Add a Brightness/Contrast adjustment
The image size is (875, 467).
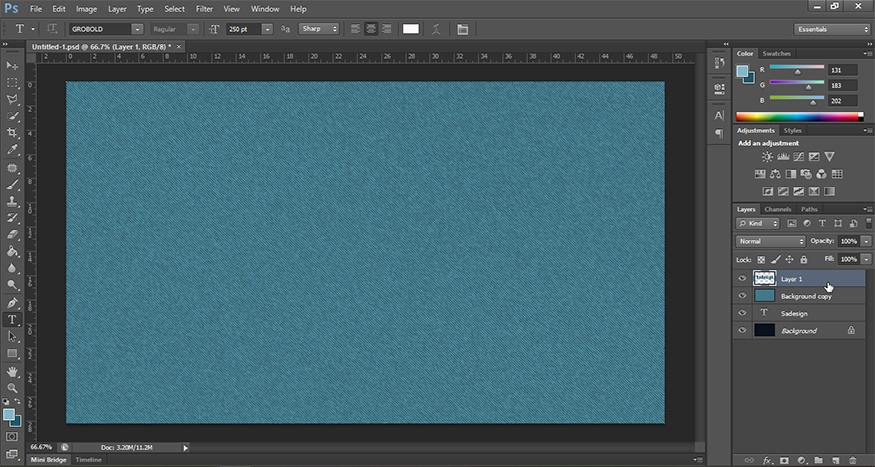click(x=768, y=157)
